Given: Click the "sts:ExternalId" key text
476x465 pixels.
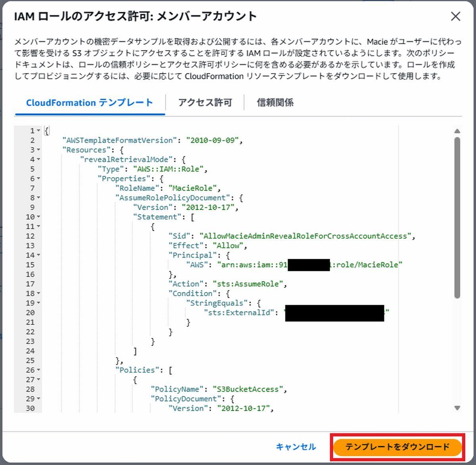Looking at the screenshot, I should pyautogui.click(x=239, y=312).
